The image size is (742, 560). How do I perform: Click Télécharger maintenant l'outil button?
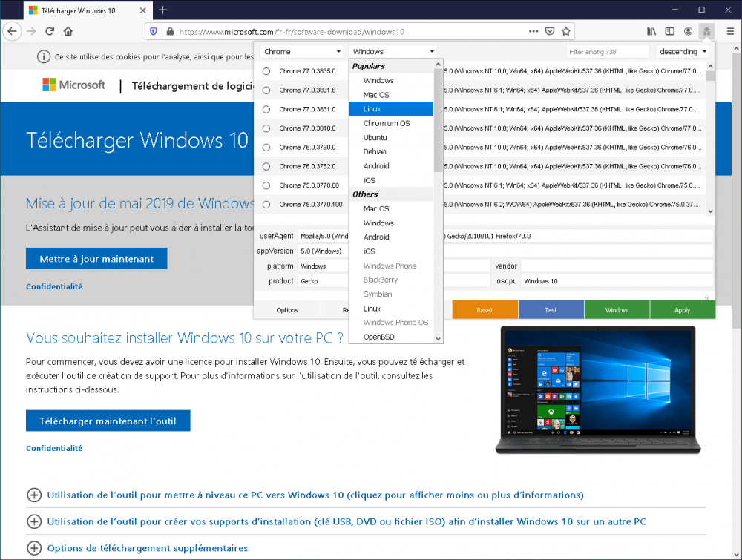coord(108,421)
